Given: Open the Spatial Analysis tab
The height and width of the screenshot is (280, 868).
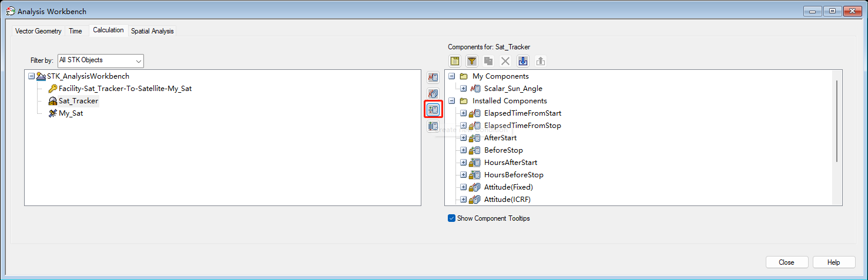Looking at the screenshot, I should [152, 31].
